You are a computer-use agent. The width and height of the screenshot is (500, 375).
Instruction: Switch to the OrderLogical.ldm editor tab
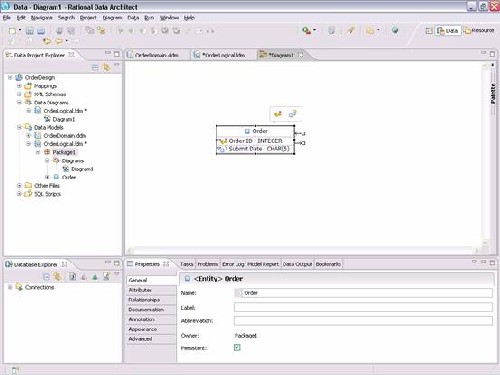click(x=220, y=55)
